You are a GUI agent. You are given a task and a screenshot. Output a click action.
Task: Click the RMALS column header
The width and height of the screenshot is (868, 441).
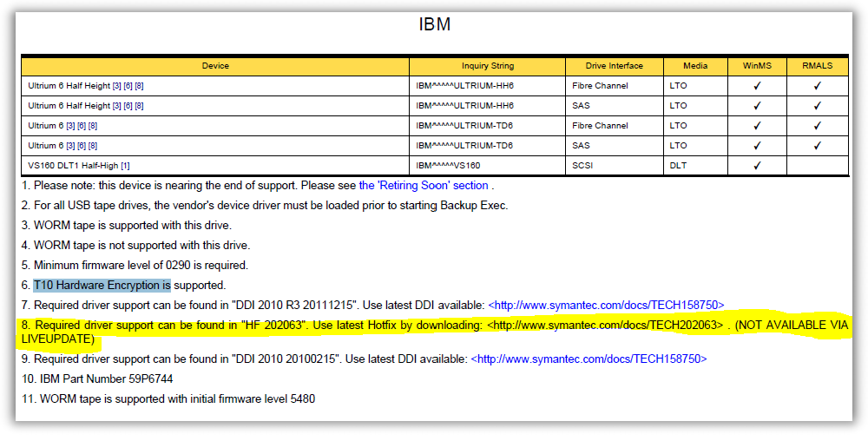817,66
